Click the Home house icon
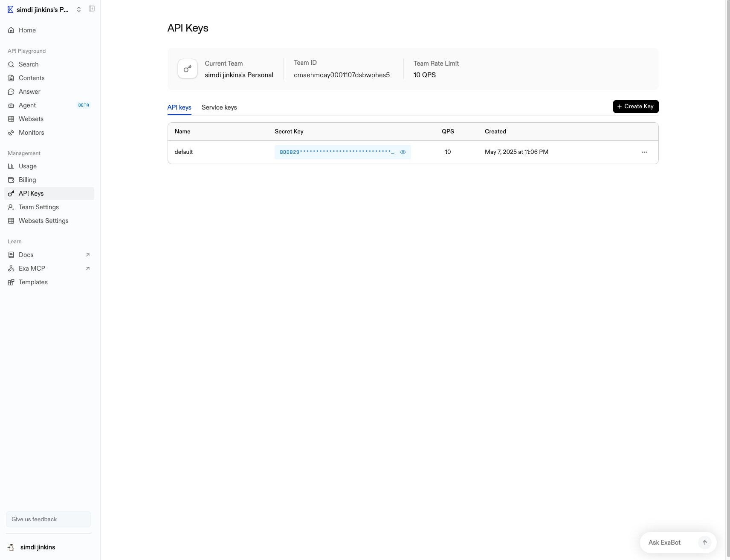730x560 pixels. tap(11, 30)
